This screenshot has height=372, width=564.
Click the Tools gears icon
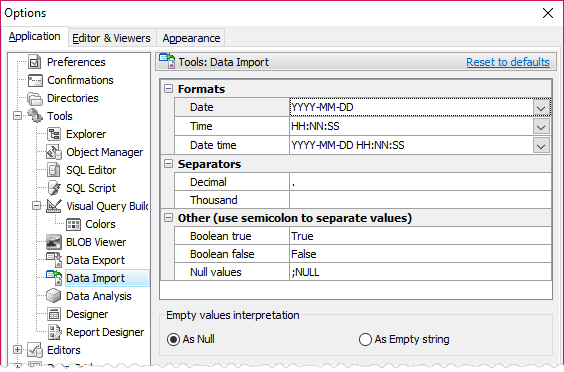[35, 116]
